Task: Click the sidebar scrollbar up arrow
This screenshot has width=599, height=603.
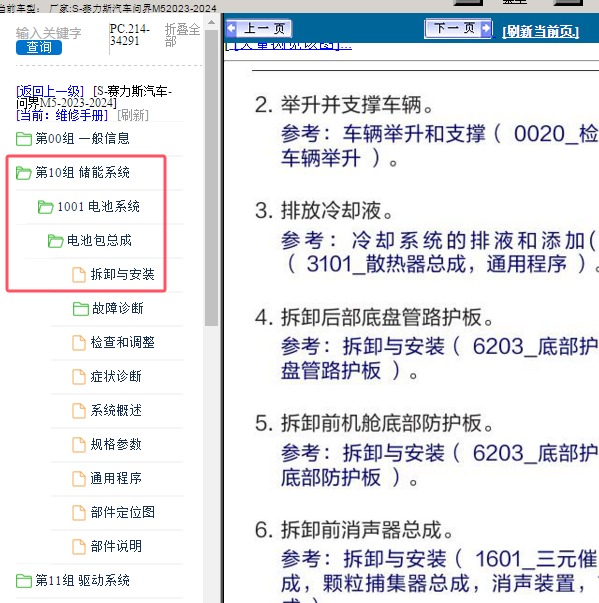Action: tap(211, 23)
